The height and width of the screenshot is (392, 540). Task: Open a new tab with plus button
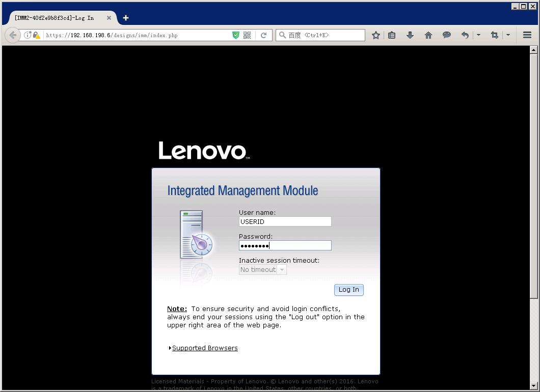[x=126, y=18]
